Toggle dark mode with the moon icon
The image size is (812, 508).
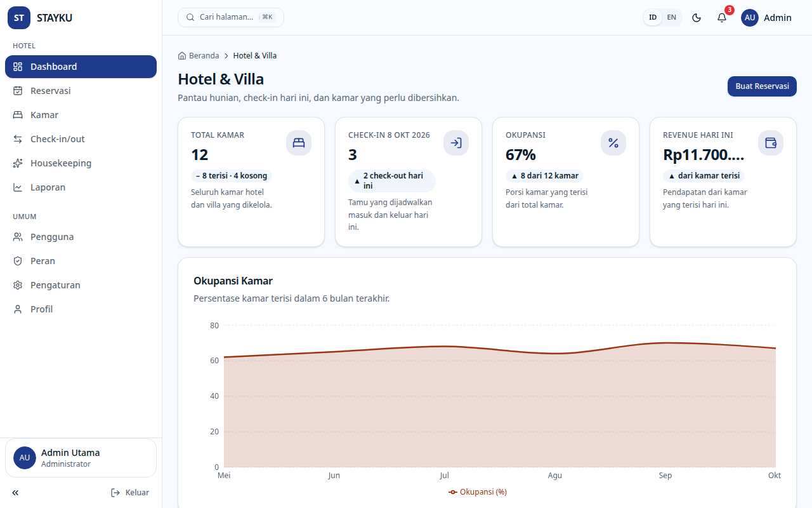pyautogui.click(x=697, y=18)
